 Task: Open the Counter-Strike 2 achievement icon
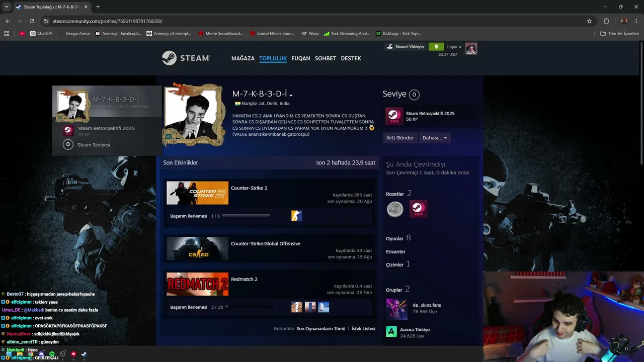(x=297, y=216)
